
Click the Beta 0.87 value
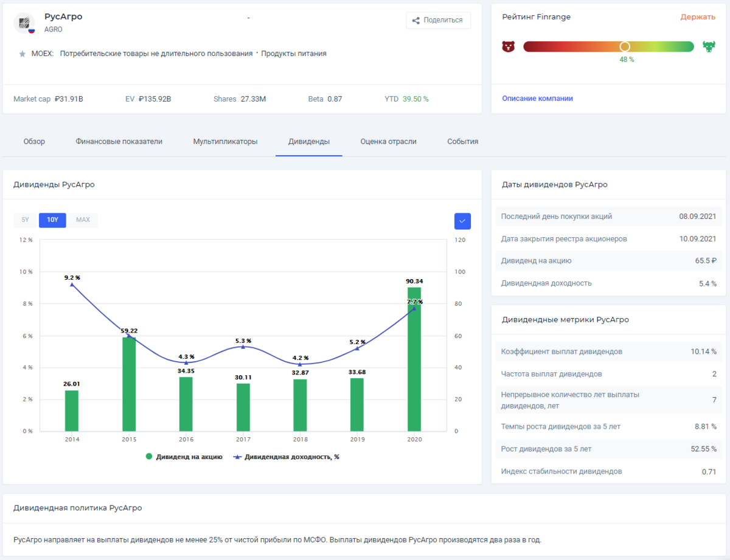335,99
